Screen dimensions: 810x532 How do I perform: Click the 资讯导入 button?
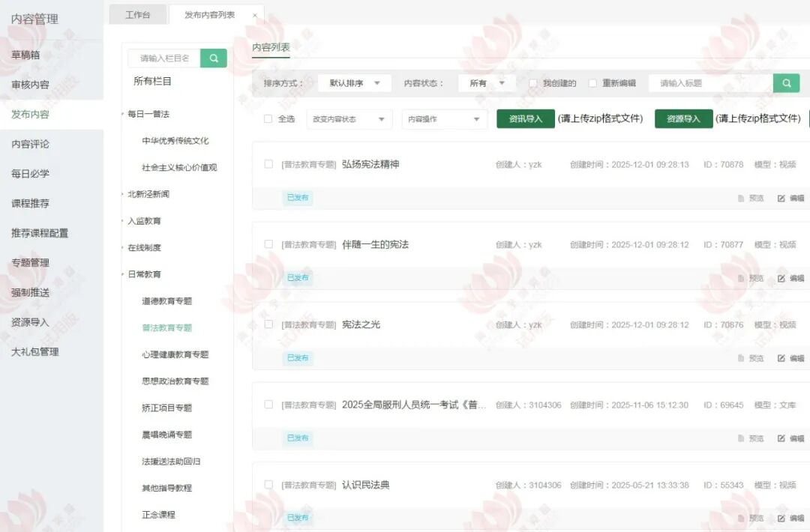pos(525,119)
